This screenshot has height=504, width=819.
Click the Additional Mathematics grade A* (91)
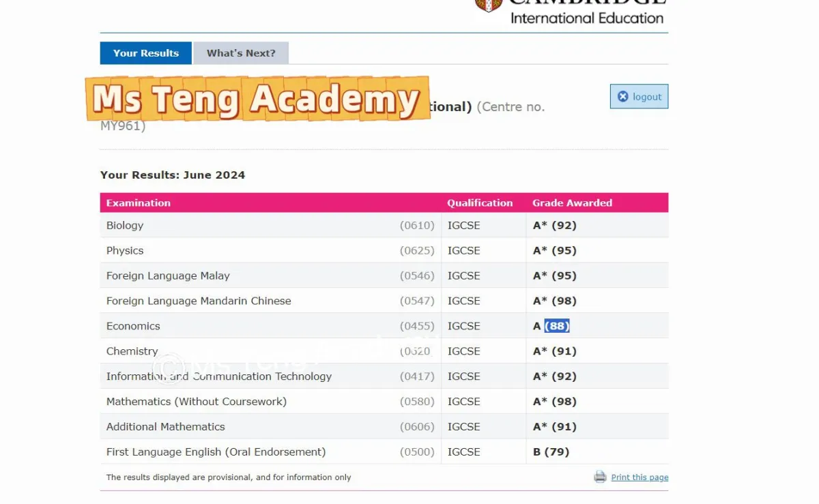pos(554,427)
